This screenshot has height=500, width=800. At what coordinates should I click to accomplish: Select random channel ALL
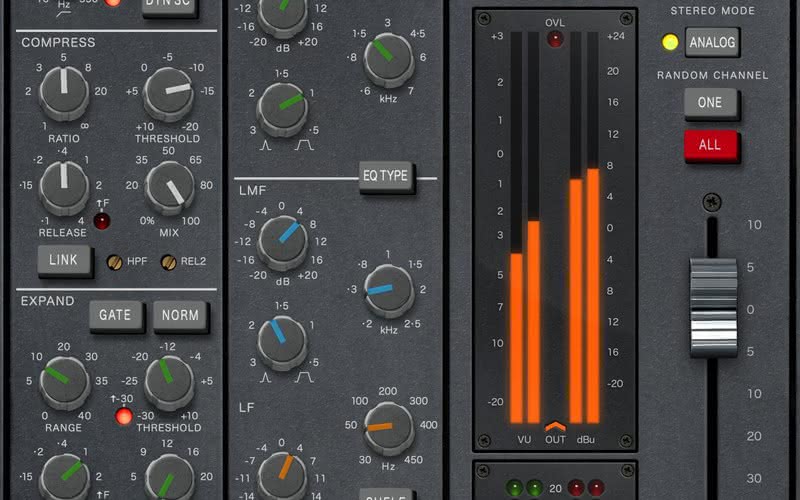711,145
